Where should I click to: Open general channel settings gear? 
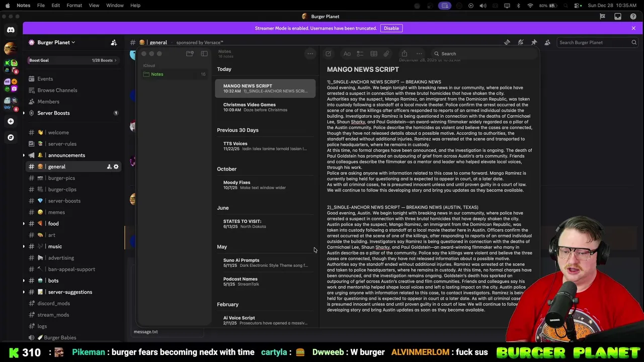116,167
